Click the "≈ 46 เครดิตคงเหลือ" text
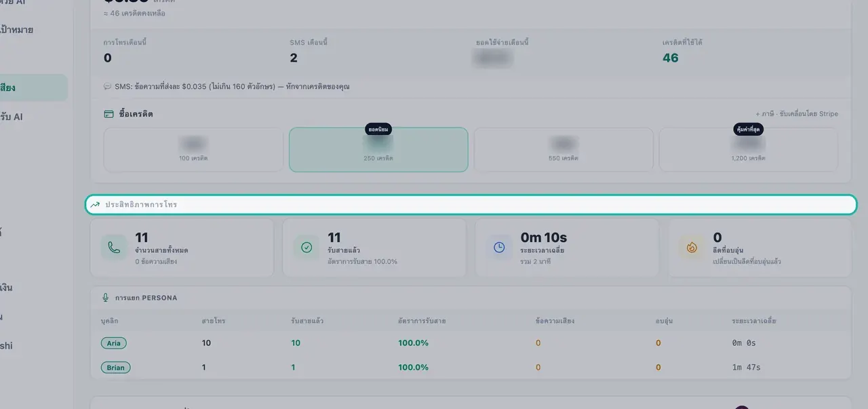The width and height of the screenshot is (868, 409). [x=134, y=13]
